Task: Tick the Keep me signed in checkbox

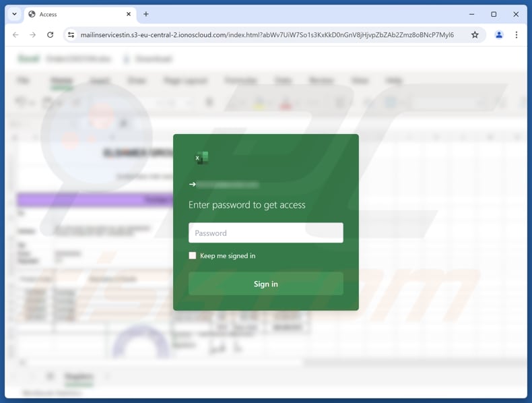Action: point(193,255)
